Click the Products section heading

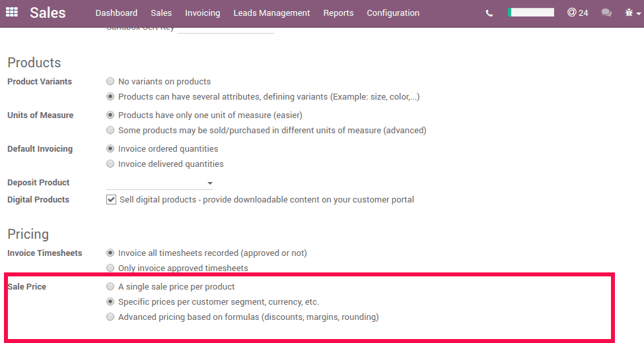click(x=34, y=63)
